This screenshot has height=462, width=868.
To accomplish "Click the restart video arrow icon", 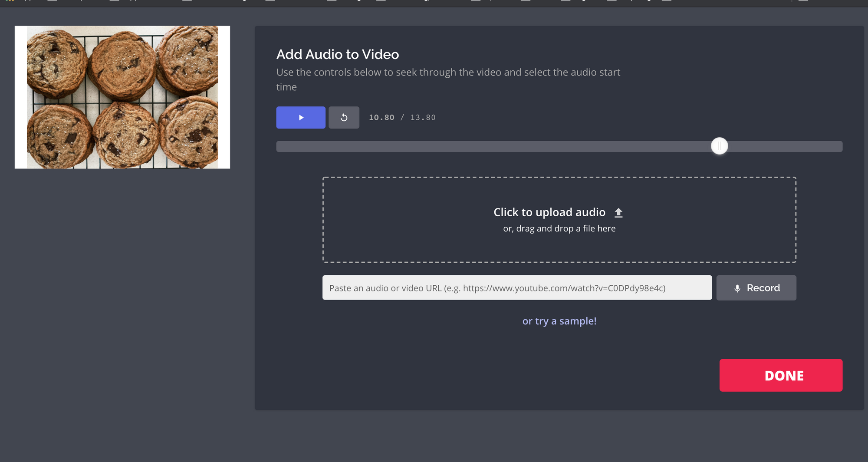I will tap(344, 118).
